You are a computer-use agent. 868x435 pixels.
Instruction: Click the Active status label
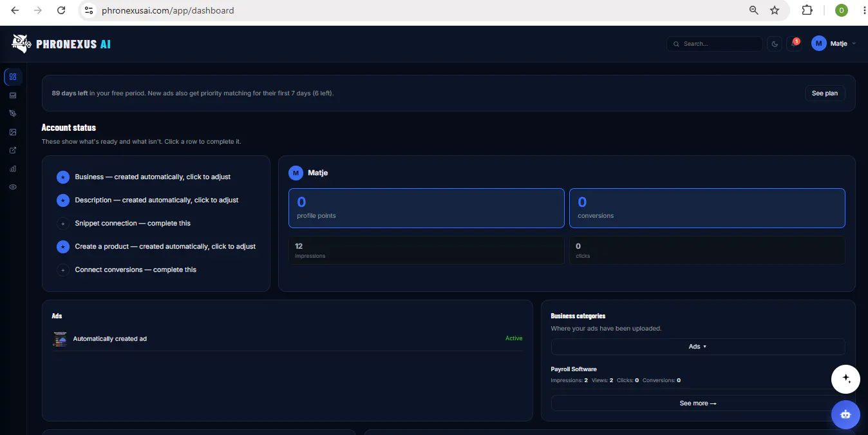[514, 338]
